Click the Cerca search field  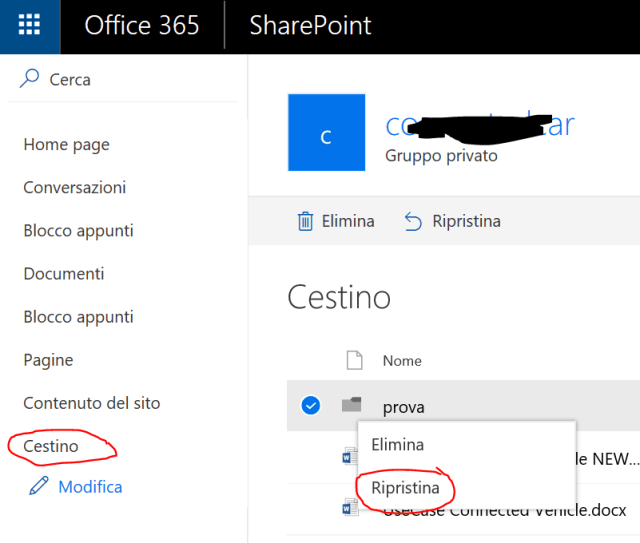(x=130, y=79)
